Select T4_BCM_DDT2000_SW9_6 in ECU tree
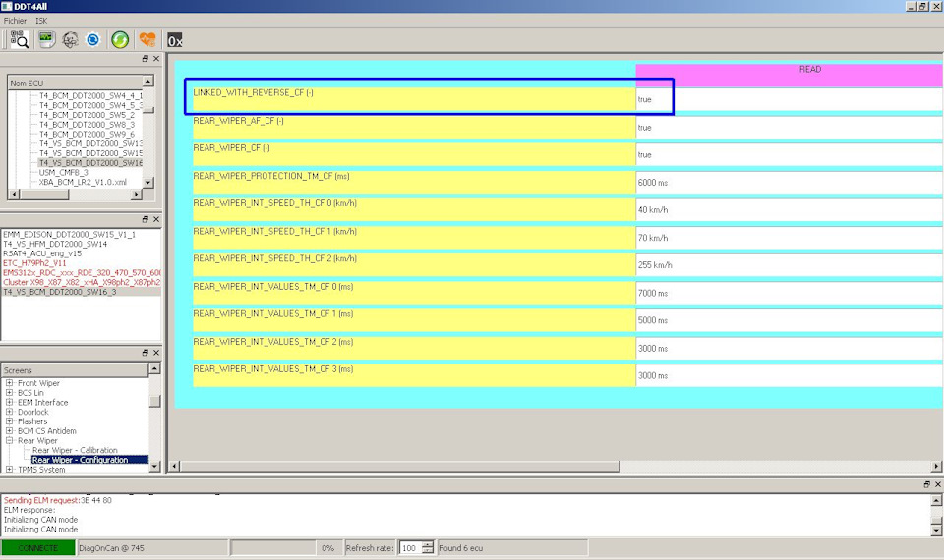This screenshot has width=944, height=560. pyautogui.click(x=87, y=134)
